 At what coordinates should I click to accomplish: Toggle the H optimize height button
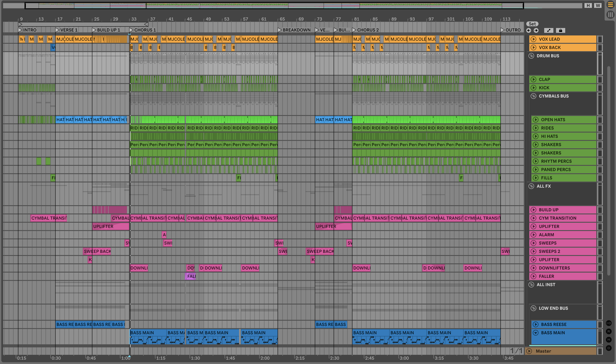click(x=588, y=5)
